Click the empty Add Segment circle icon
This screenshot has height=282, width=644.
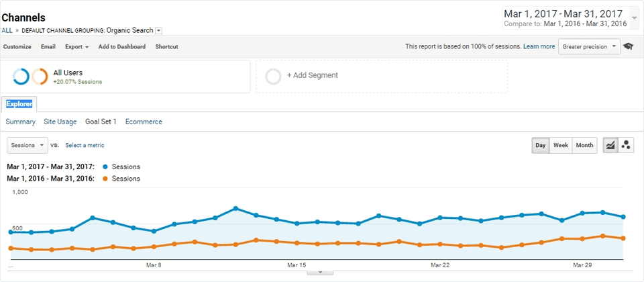(273, 76)
